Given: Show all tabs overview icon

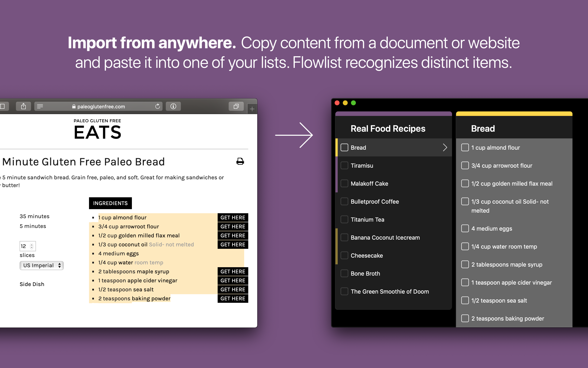Looking at the screenshot, I should point(236,106).
